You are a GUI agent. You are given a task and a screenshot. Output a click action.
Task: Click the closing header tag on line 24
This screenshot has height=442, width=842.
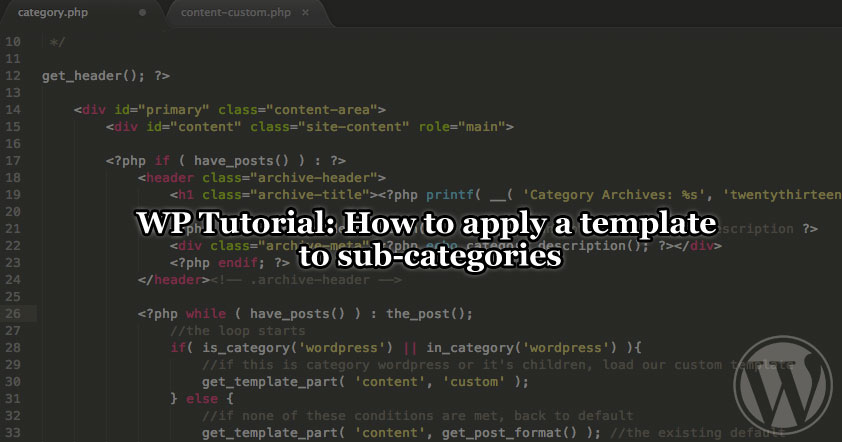click(173, 280)
